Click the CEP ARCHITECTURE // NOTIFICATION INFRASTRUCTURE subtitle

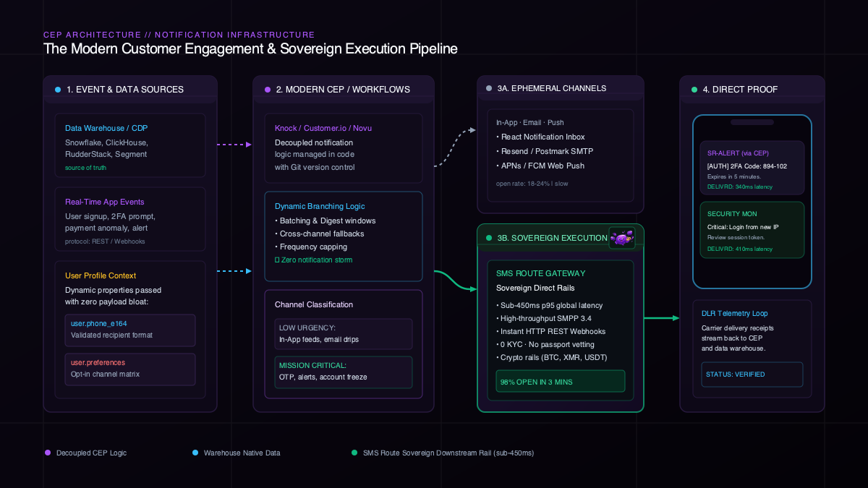click(x=179, y=35)
